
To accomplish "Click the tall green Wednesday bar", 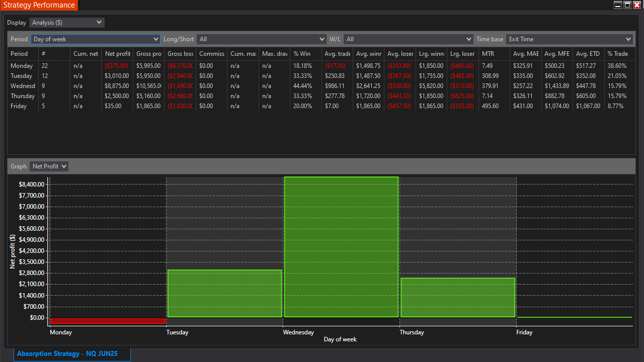I will click(x=341, y=247).
